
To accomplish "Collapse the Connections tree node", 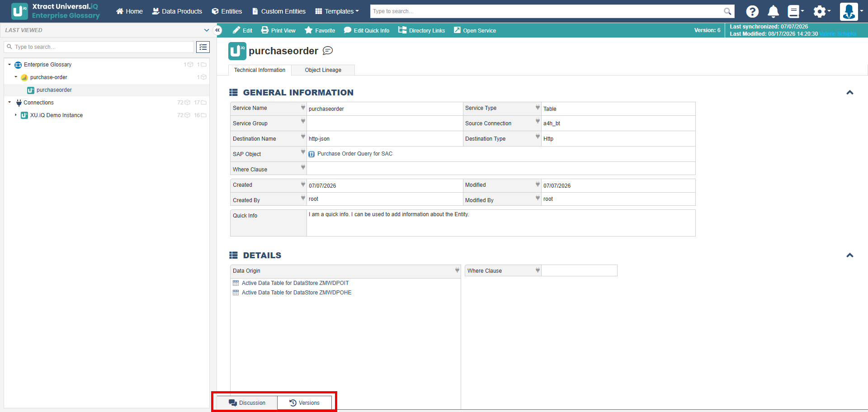I will [x=9, y=103].
